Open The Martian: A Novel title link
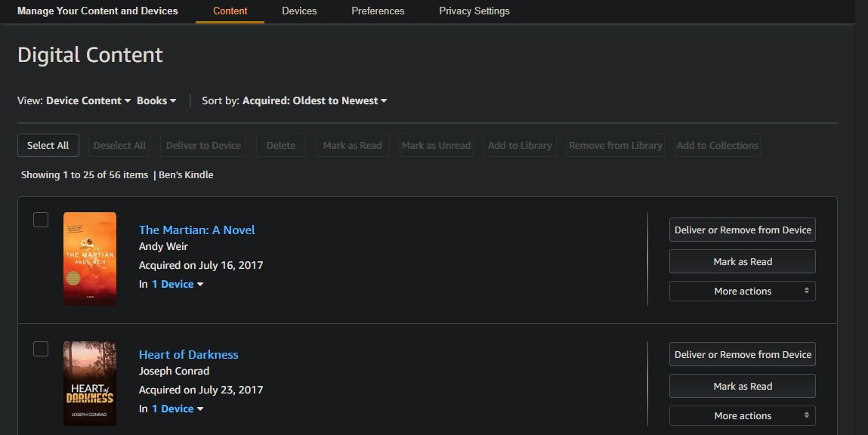The height and width of the screenshot is (435, 868). (197, 230)
